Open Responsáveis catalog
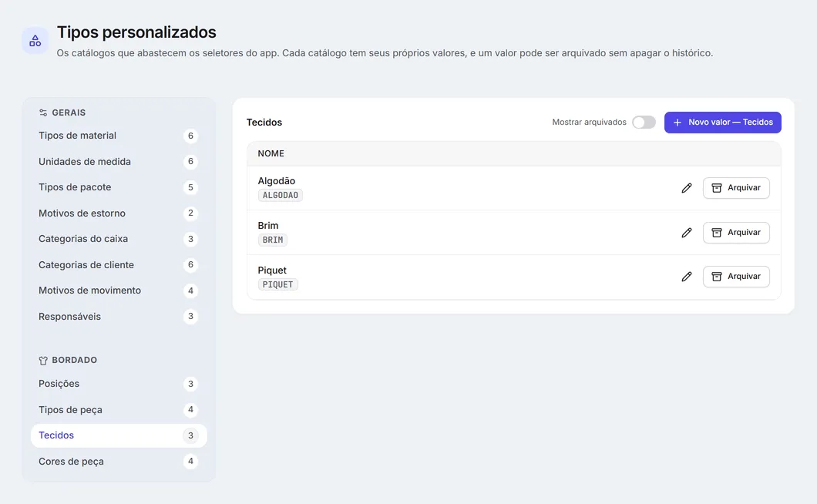Screen dimensions: 817x504 click(x=119, y=317)
